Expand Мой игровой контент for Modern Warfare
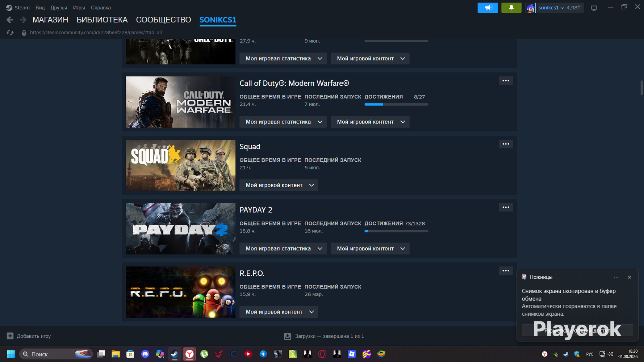 click(x=370, y=122)
